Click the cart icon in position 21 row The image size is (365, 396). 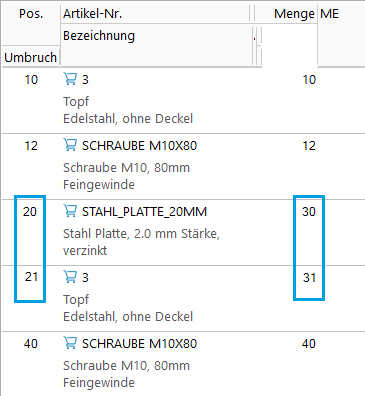pyautogui.click(x=70, y=277)
